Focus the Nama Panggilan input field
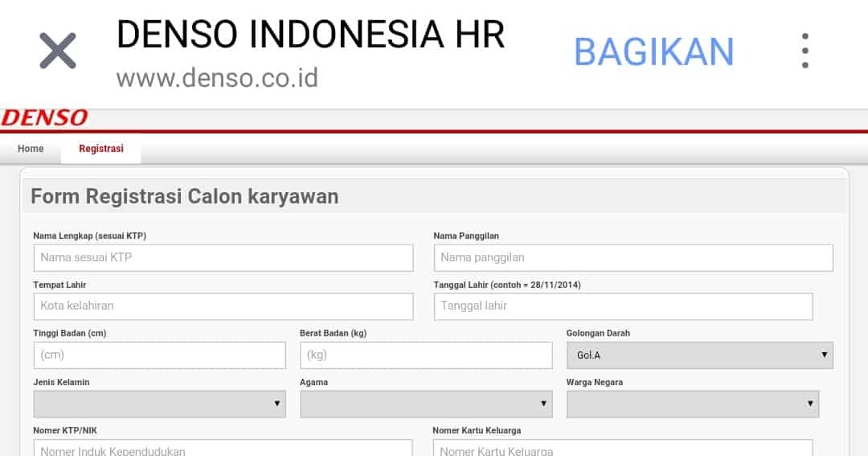The height and width of the screenshot is (456, 868). click(x=633, y=257)
